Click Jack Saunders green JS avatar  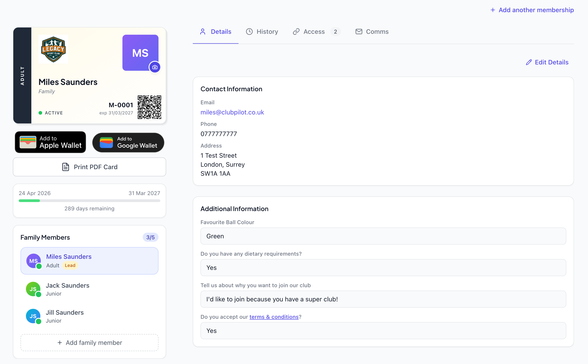[33, 289]
